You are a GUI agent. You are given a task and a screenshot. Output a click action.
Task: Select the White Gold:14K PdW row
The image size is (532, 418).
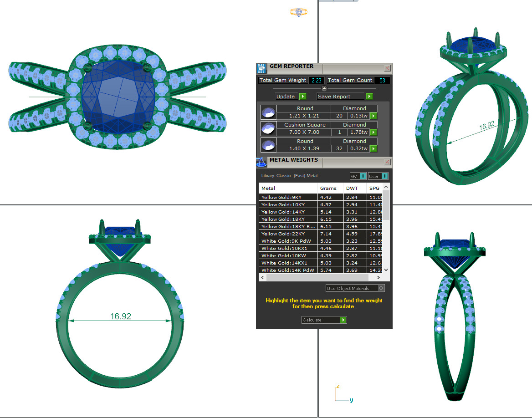coord(321,270)
